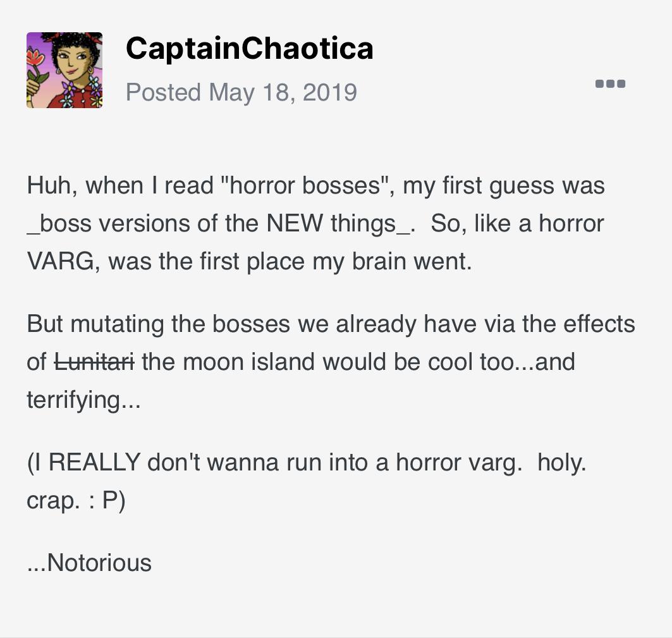Viewport: 672px width, 638px height.
Task: Open the post options three-dot menu
Action: coord(610,83)
